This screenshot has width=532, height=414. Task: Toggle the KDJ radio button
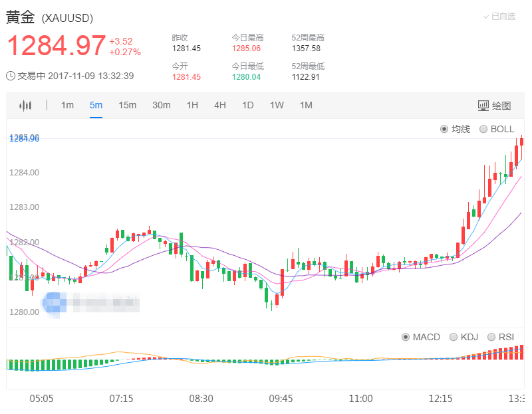pos(453,337)
